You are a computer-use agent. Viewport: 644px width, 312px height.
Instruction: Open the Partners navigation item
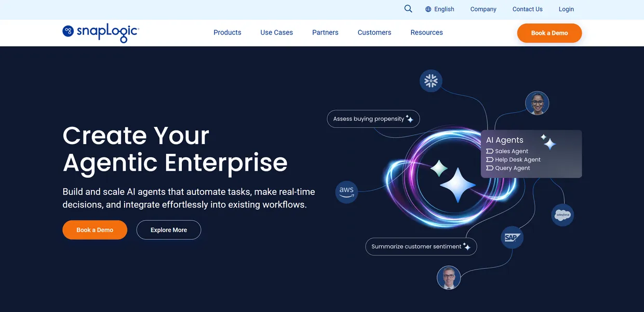click(325, 32)
